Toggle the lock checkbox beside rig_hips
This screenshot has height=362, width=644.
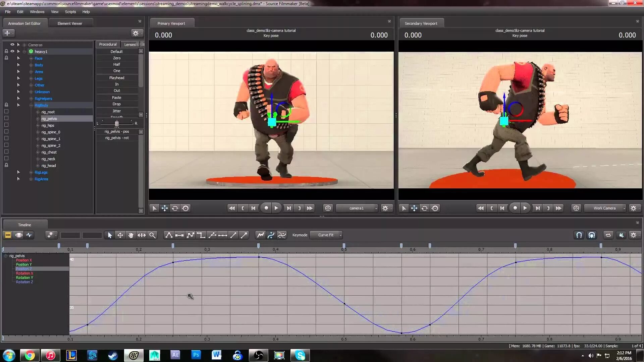coord(6,125)
